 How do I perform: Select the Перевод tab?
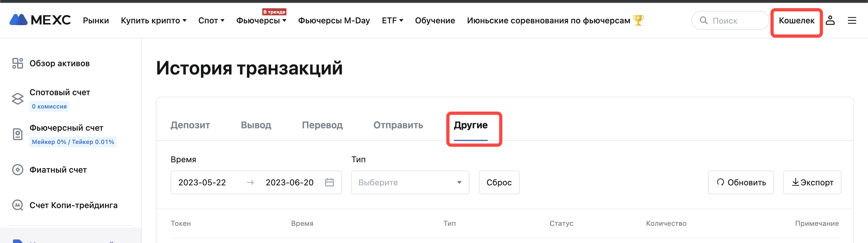[322, 125]
